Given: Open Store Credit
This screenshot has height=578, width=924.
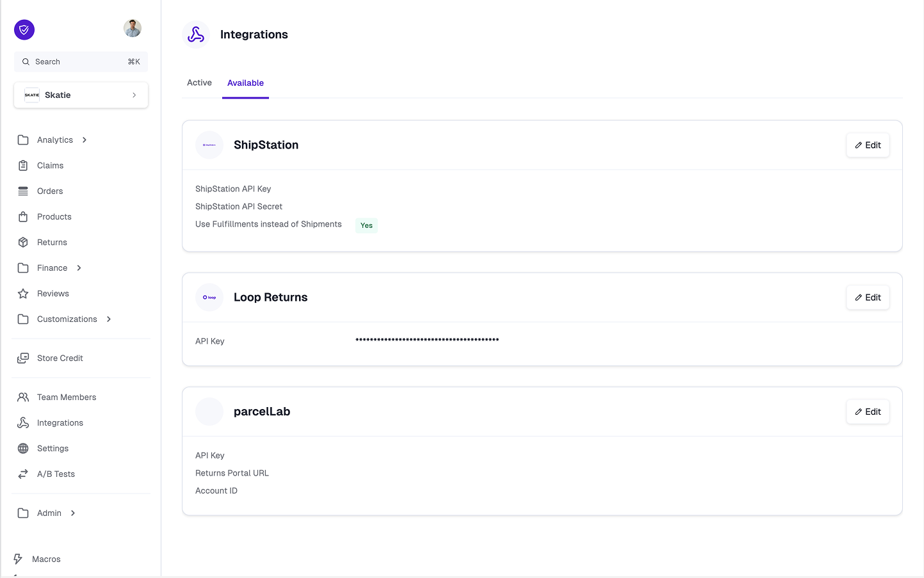Looking at the screenshot, I should [60, 358].
